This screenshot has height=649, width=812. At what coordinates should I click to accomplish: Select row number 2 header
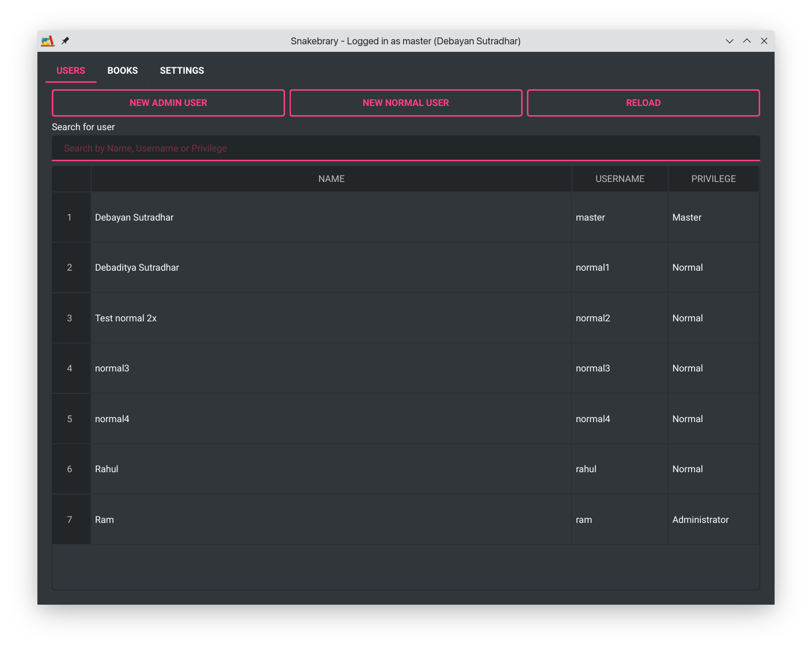tap(71, 267)
